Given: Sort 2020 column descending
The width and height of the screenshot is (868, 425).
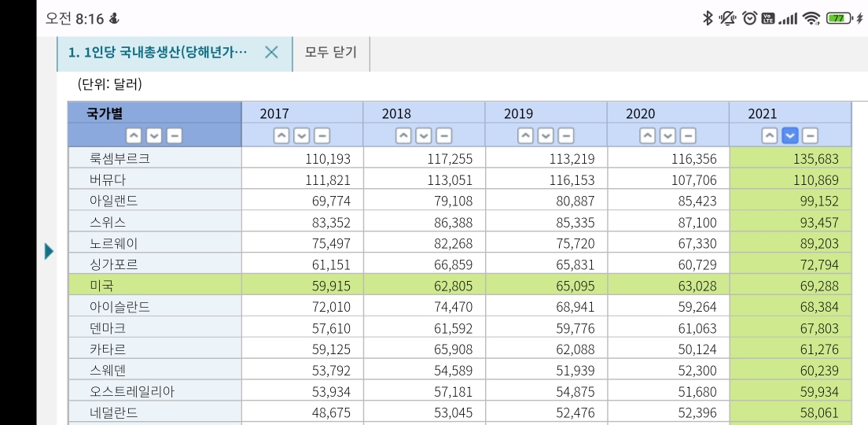Looking at the screenshot, I should pyautogui.click(x=668, y=135).
